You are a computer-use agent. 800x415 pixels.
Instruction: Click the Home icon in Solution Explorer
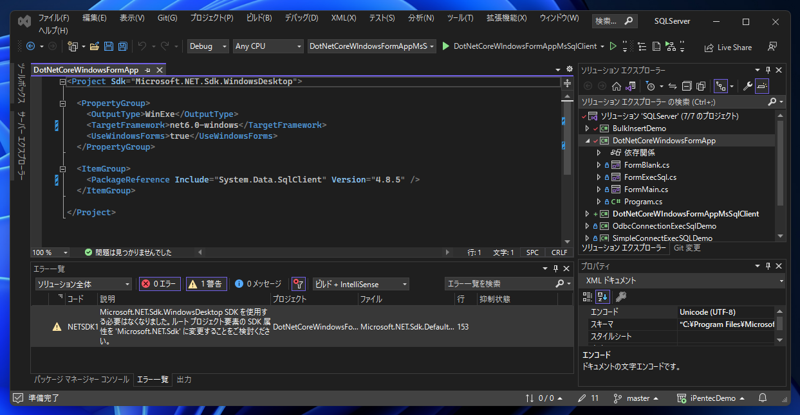pyautogui.click(x=616, y=86)
